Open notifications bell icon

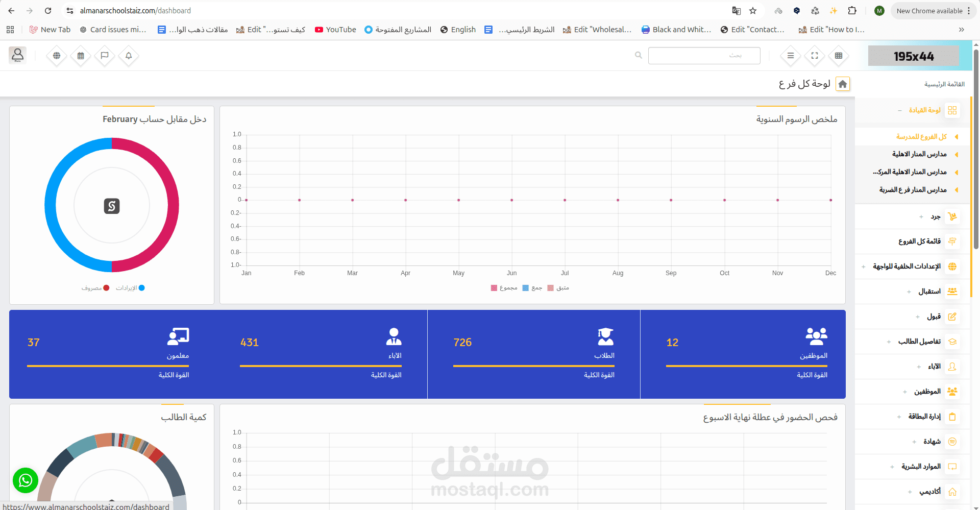pos(129,56)
